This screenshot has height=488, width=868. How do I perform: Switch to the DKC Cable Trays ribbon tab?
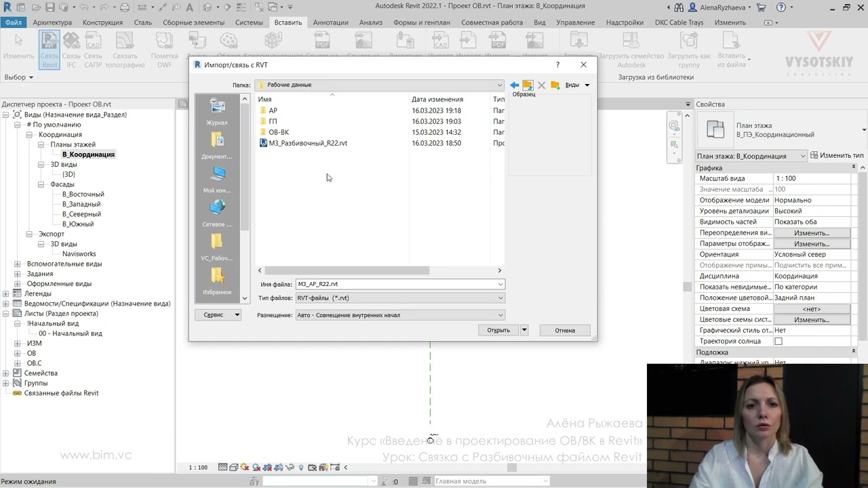pyautogui.click(x=679, y=22)
